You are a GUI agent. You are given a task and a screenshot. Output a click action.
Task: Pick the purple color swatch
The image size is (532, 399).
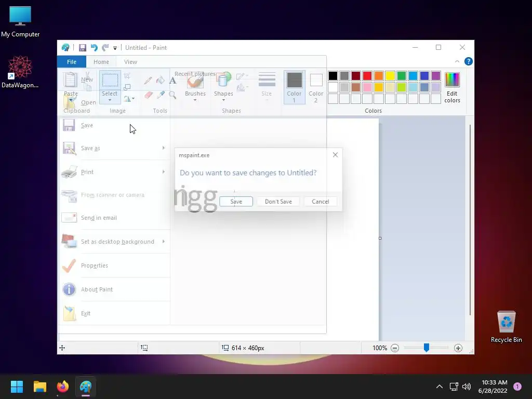coord(436,76)
